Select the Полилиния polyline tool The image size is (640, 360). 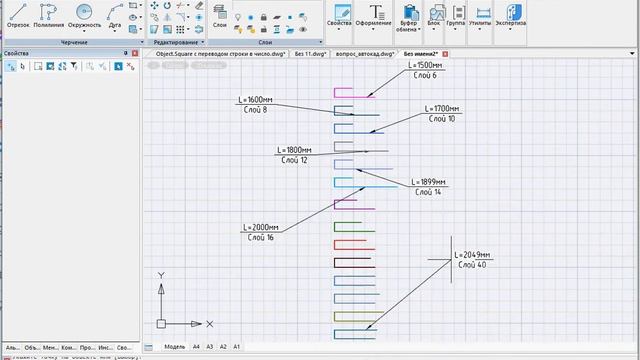pos(49,15)
